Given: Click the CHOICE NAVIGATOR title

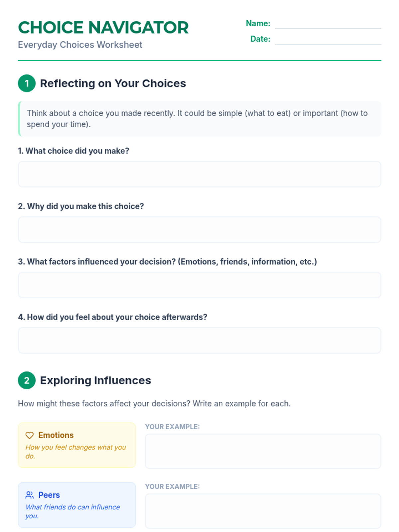Looking at the screenshot, I should point(103,28).
